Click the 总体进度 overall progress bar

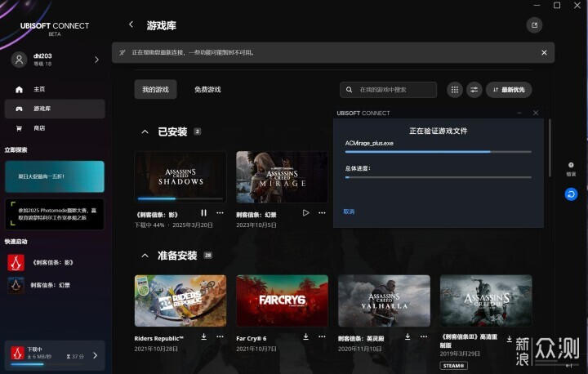[x=438, y=177]
